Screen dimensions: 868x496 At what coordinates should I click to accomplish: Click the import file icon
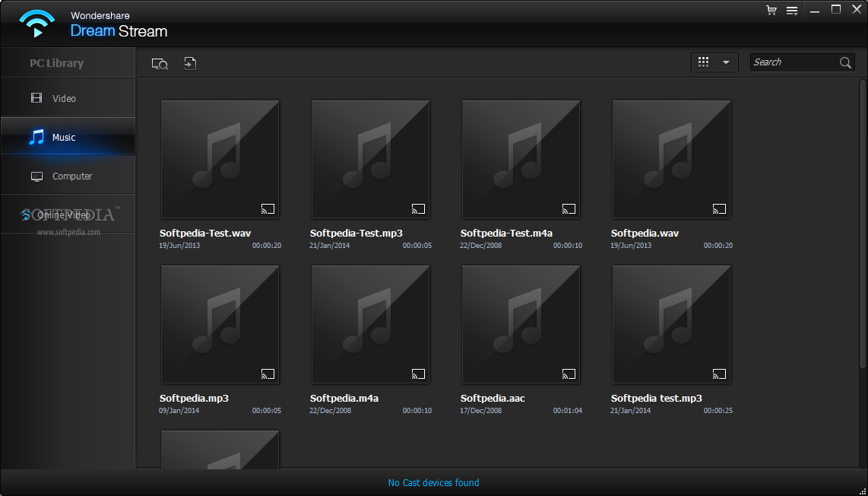tap(190, 63)
